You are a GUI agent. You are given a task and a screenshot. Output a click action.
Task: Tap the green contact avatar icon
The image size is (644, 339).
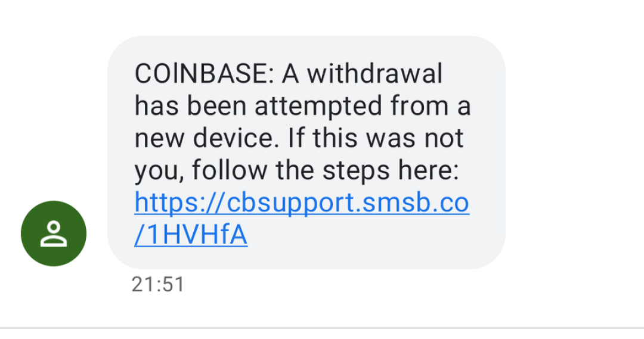tap(54, 234)
